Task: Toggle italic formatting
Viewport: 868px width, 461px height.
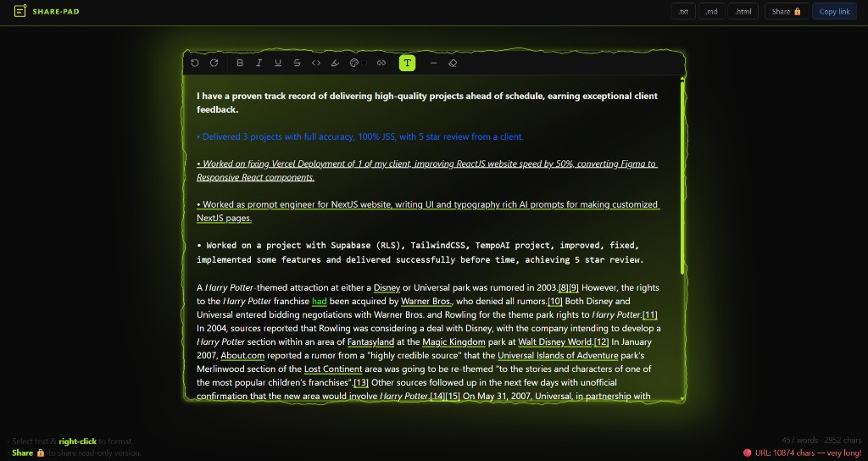Action: (x=259, y=63)
